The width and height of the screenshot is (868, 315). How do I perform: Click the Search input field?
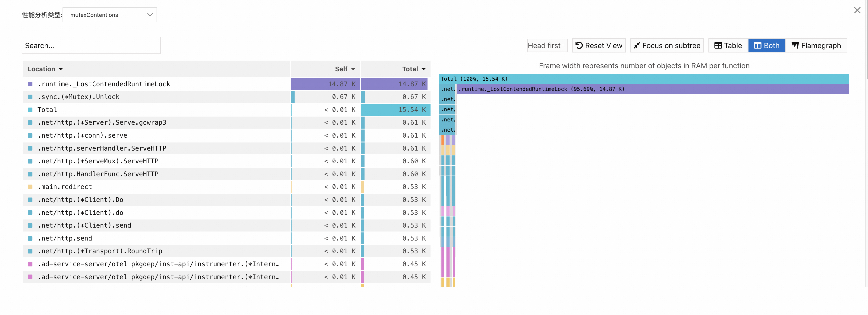pos(91,45)
